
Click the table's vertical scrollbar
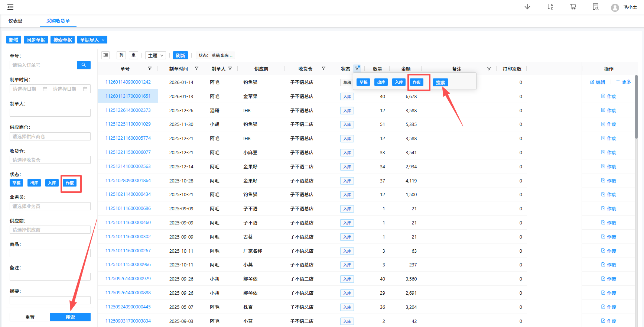click(636, 108)
